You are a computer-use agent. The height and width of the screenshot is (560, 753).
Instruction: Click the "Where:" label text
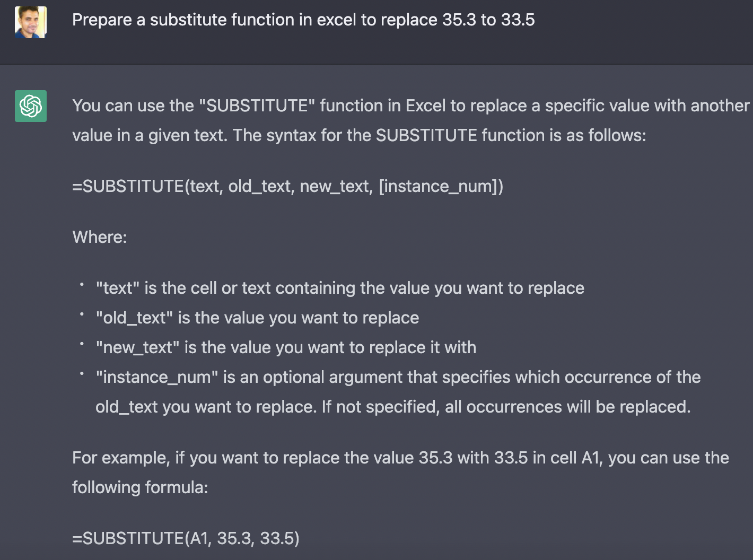[100, 237]
